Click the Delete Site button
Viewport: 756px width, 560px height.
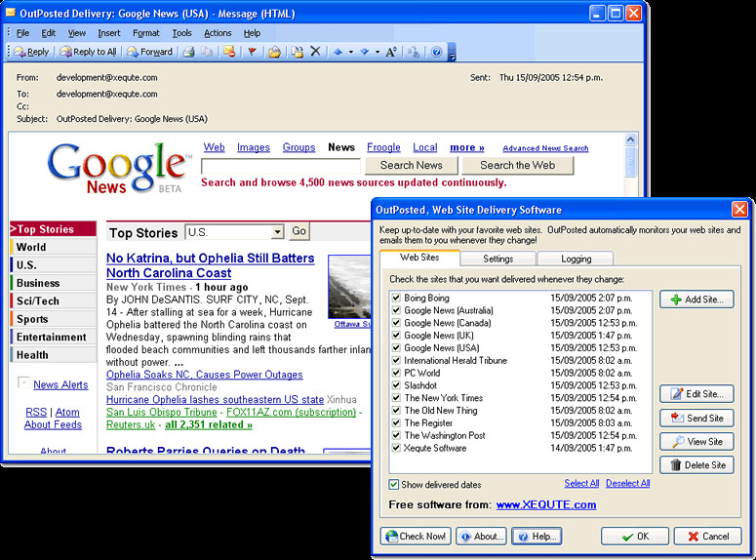[x=696, y=465]
